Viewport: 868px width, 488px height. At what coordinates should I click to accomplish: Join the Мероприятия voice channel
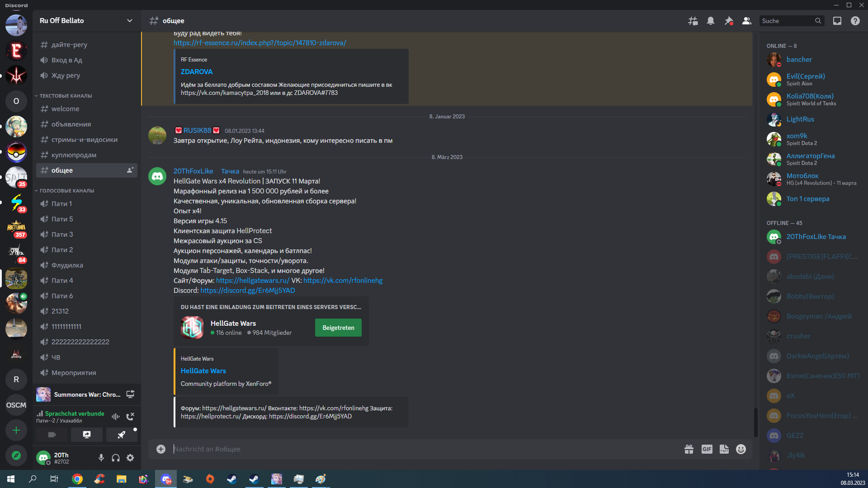(86, 373)
